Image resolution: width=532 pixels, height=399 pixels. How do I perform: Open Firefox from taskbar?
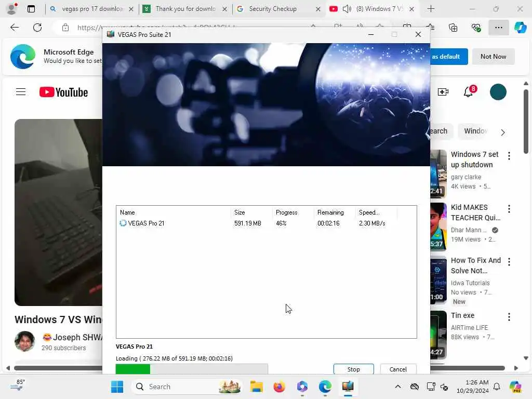click(279, 387)
